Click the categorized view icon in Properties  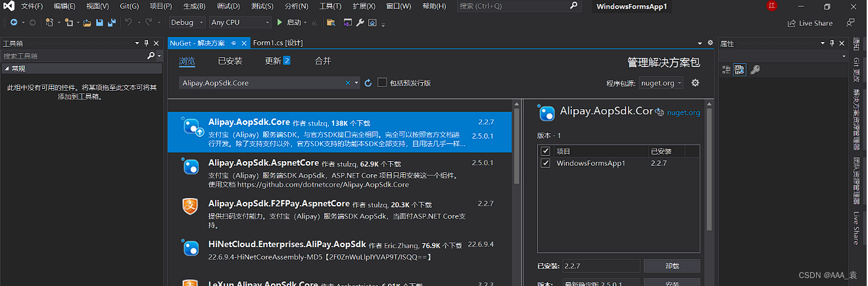pos(727,69)
